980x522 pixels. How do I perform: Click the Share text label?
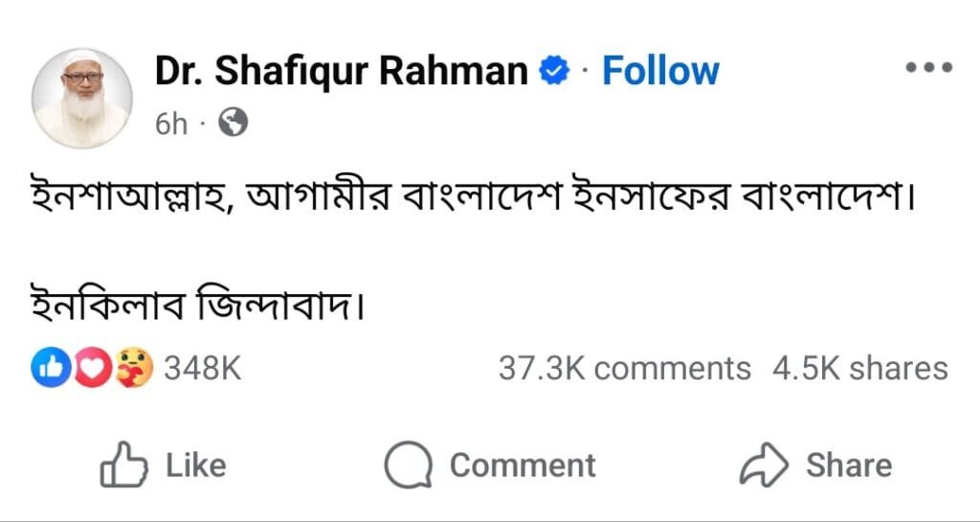pyautogui.click(x=848, y=465)
